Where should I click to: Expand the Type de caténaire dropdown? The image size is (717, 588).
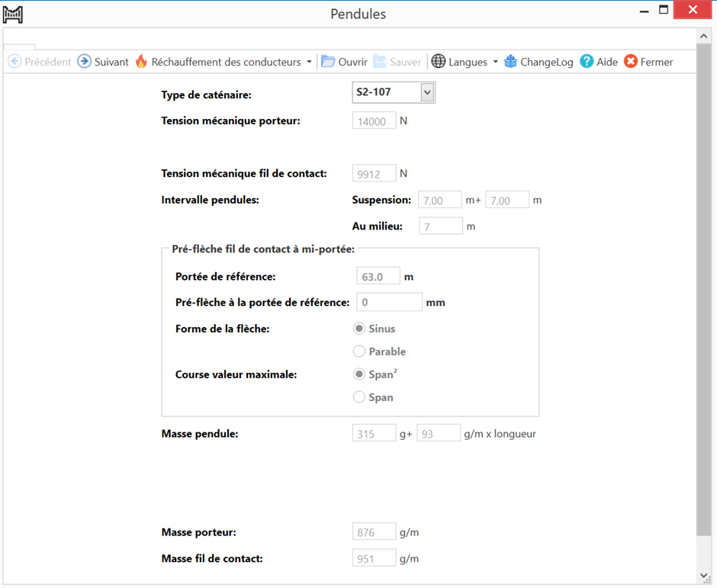point(427,92)
